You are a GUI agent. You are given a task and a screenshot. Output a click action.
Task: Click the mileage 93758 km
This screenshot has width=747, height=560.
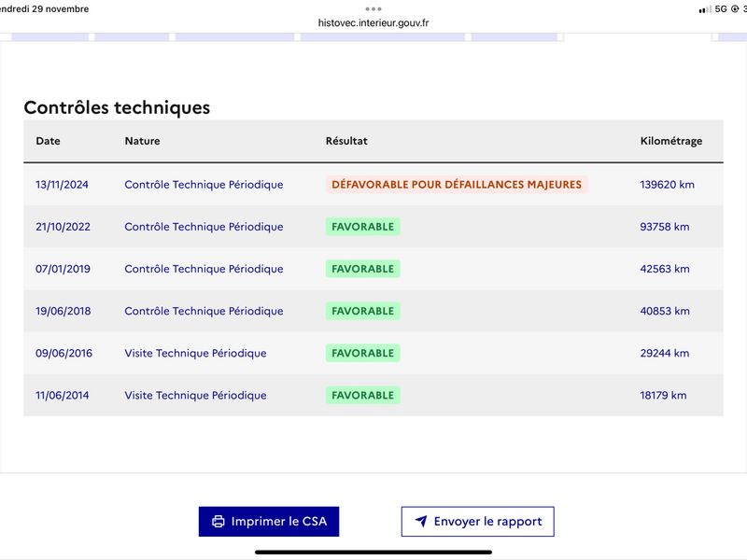pyautogui.click(x=665, y=227)
